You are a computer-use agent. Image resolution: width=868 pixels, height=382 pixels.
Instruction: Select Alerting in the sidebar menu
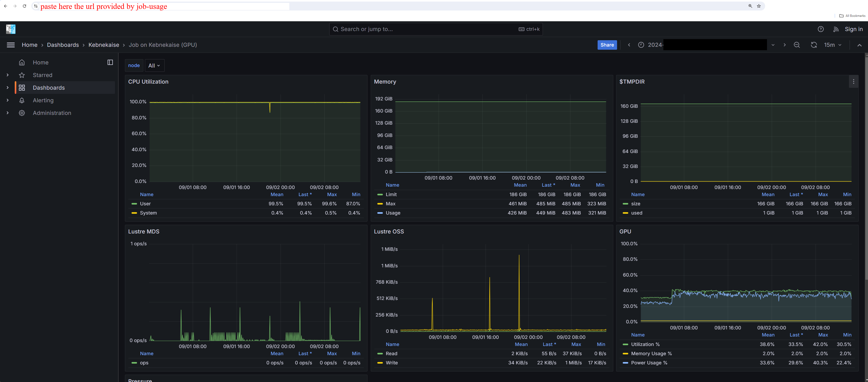[43, 100]
